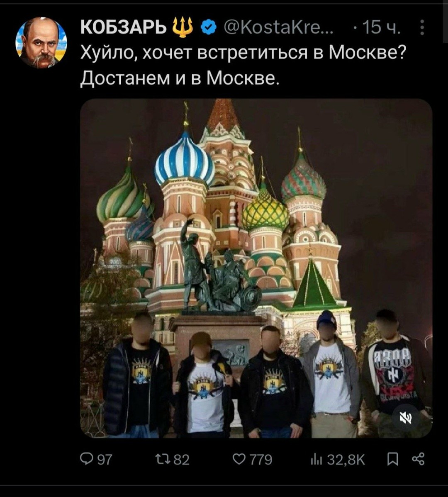The height and width of the screenshot is (497, 448).
Task: Open the КОБЗАРЬ profile avatar
Action: click(x=41, y=43)
